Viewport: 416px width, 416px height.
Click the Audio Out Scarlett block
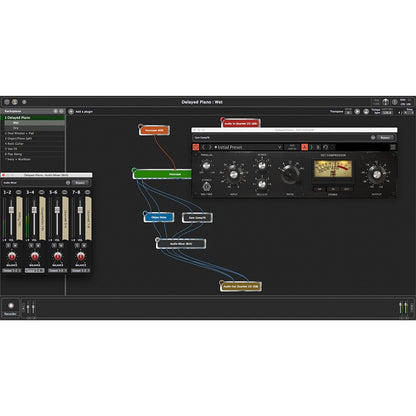(241, 286)
